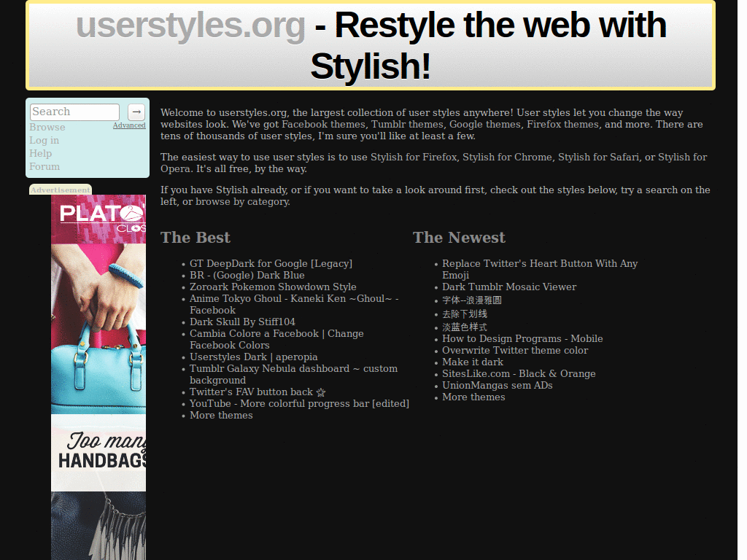747x560 pixels.
Task: Open Dark Skull By Stiff104 style
Action: [x=242, y=322]
